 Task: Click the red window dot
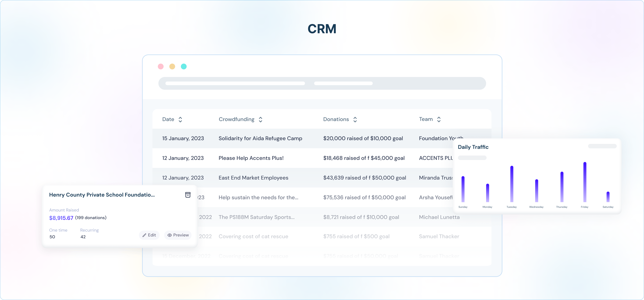[x=161, y=67]
